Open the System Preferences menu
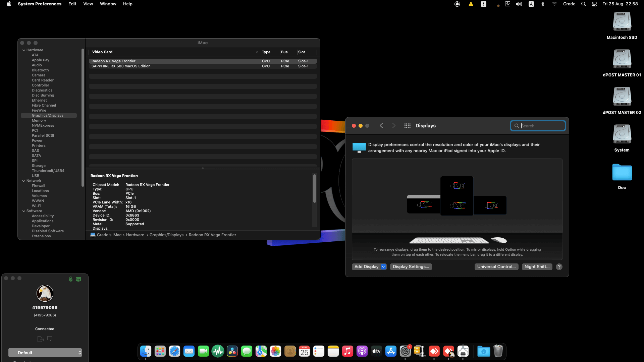Screen dimensions: 644x362 (40, 4)
